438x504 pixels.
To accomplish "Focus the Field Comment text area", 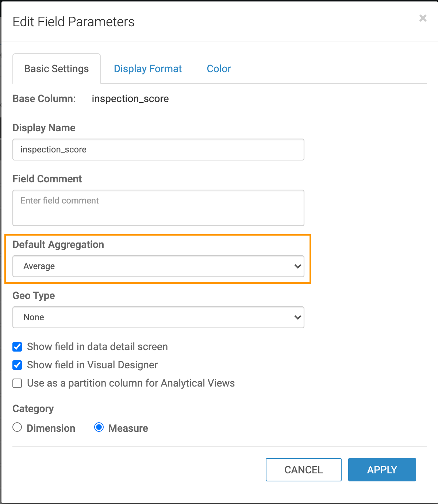I will (158, 208).
